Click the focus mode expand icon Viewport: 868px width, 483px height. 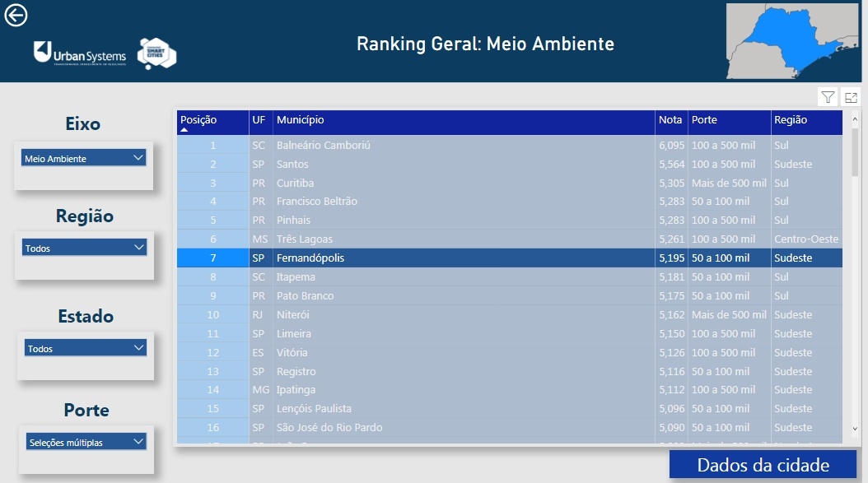850,97
